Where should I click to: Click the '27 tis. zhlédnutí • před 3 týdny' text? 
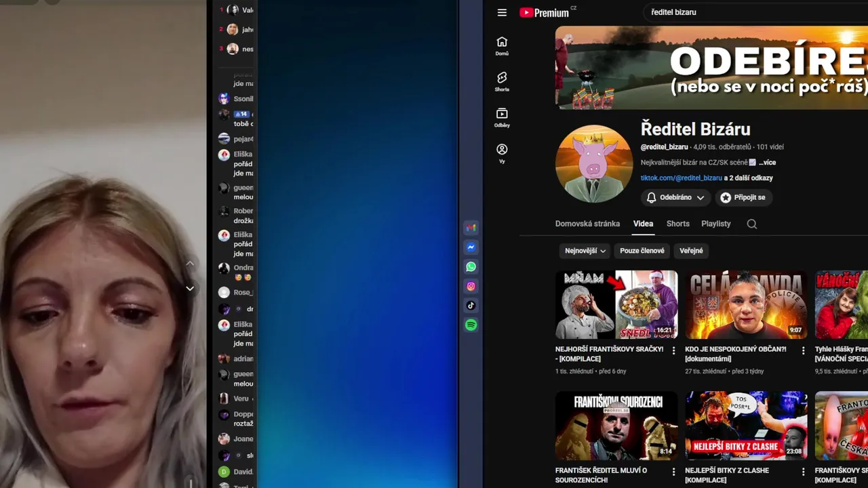point(724,371)
